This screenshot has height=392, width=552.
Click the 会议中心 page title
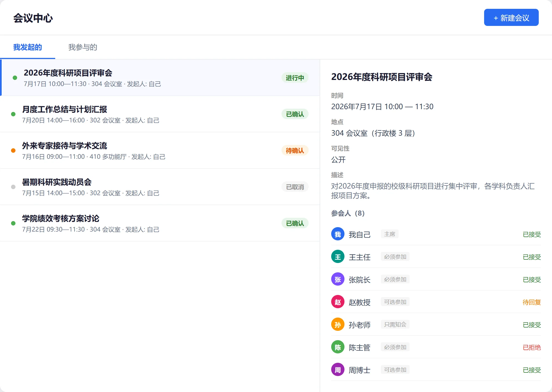(33, 18)
